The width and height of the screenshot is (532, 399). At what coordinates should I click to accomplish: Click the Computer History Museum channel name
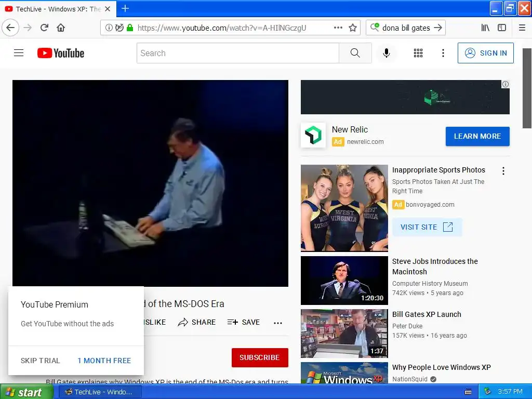coord(430,283)
